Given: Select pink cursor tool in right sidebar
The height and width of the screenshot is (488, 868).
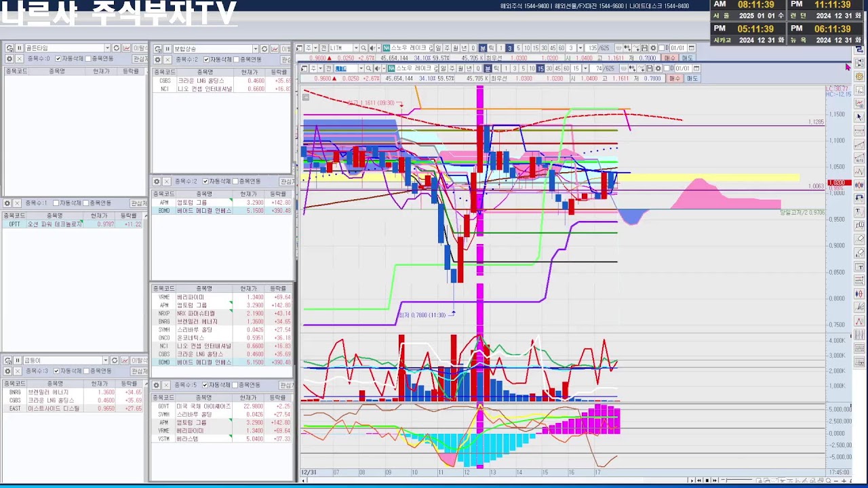Looking at the screenshot, I should click(x=859, y=117).
